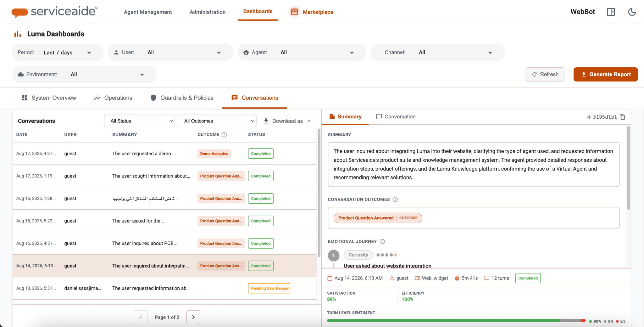Click the Conversations chat icon

(x=235, y=98)
